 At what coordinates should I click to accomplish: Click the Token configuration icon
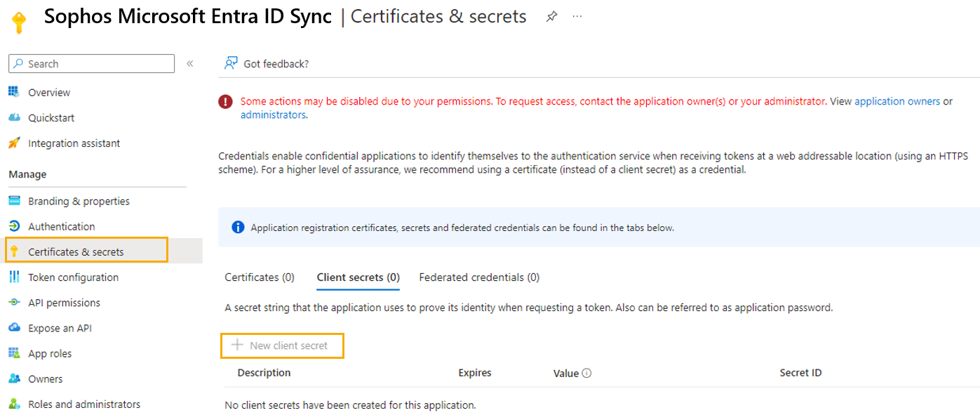coord(14,277)
